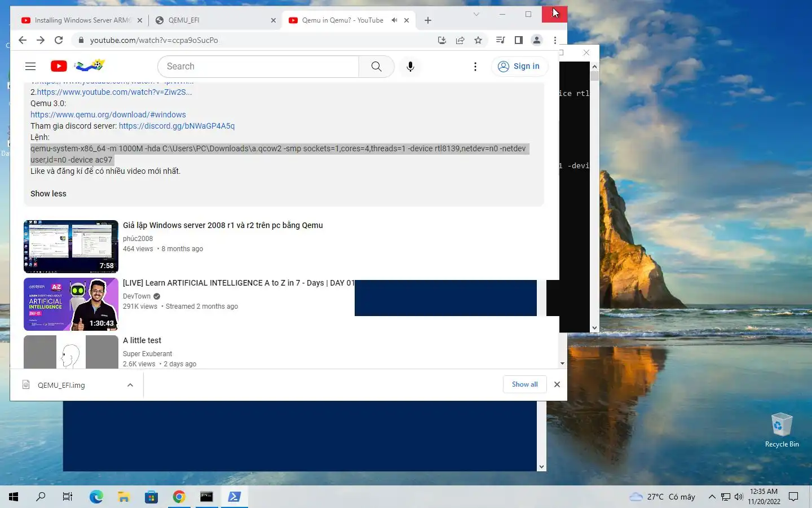Open the DevTown channel name
The image size is (812, 508).
point(137,296)
